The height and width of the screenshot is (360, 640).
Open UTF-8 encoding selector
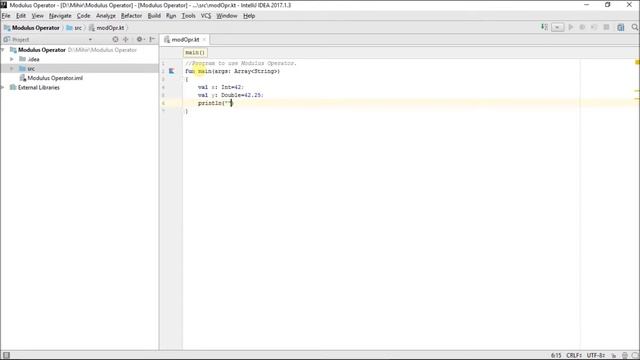596,356
